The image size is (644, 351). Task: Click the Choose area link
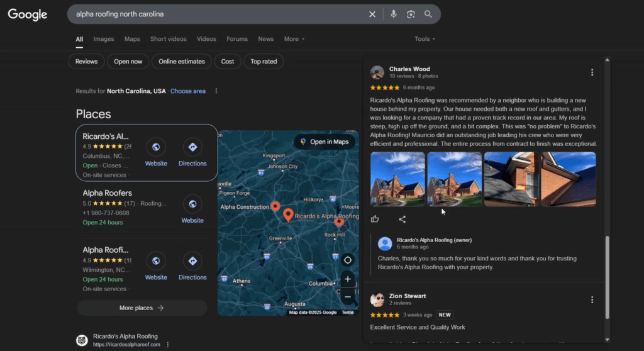187,91
